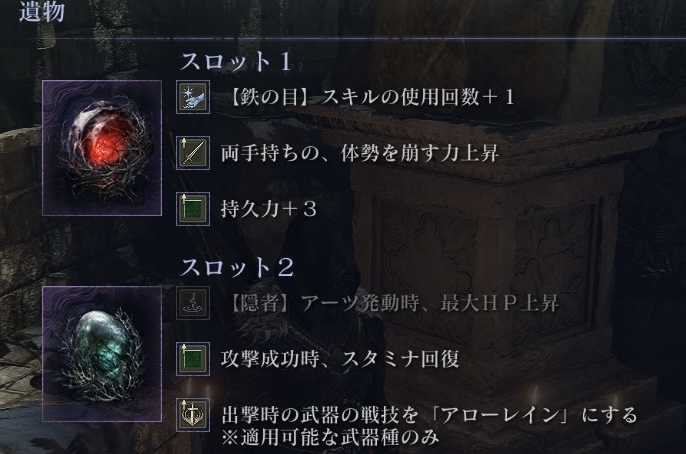Select the red relic in slot 1

pyautogui.click(x=102, y=148)
